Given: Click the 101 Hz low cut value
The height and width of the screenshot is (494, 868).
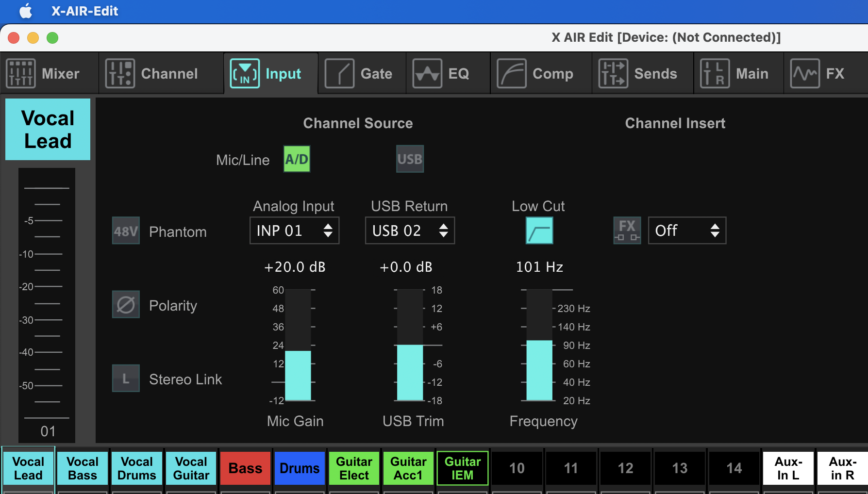Looking at the screenshot, I should (x=539, y=267).
